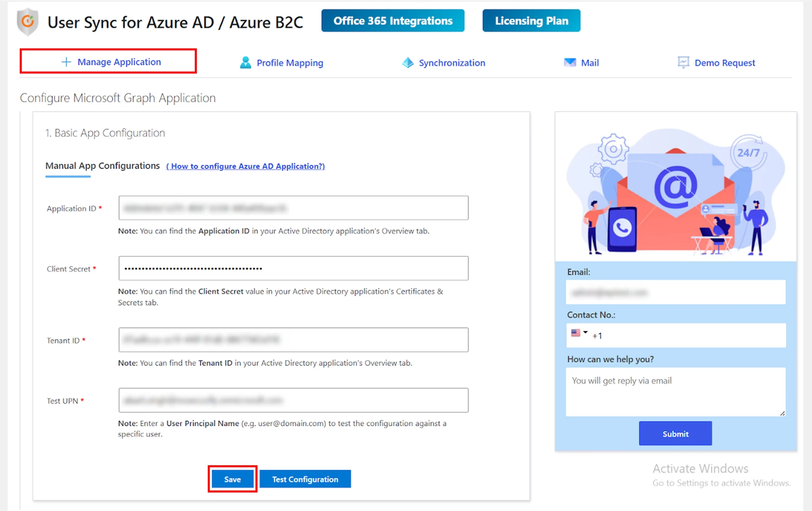Select the Manual App Configurations tab
The height and width of the screenshot is (511, 812).
[102, 166]
